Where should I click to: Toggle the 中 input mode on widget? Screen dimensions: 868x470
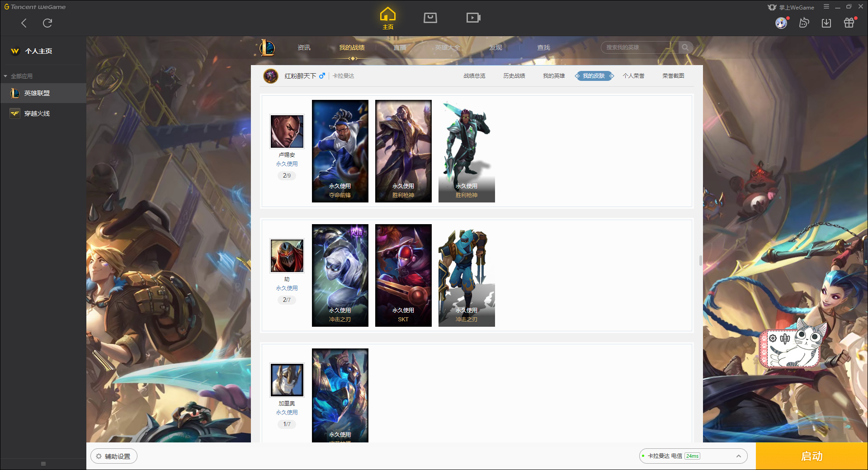785,338
